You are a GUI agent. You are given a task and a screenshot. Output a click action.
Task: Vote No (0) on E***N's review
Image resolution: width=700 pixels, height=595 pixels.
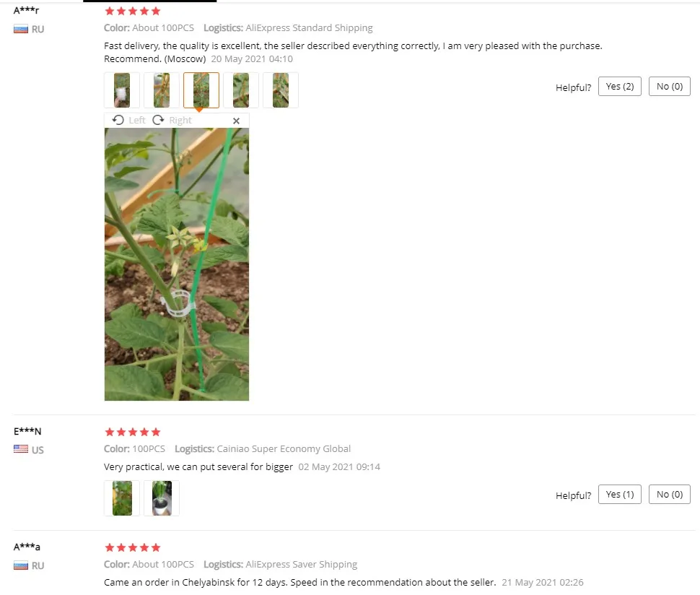670,494
